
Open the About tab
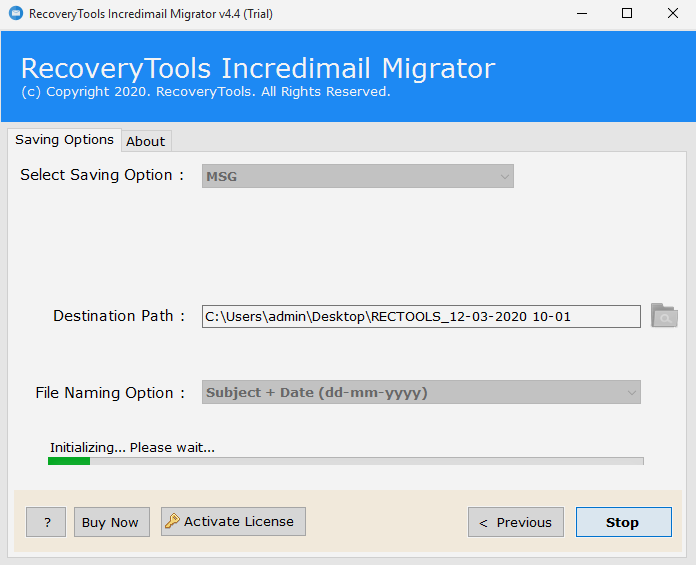coord(146,141)
